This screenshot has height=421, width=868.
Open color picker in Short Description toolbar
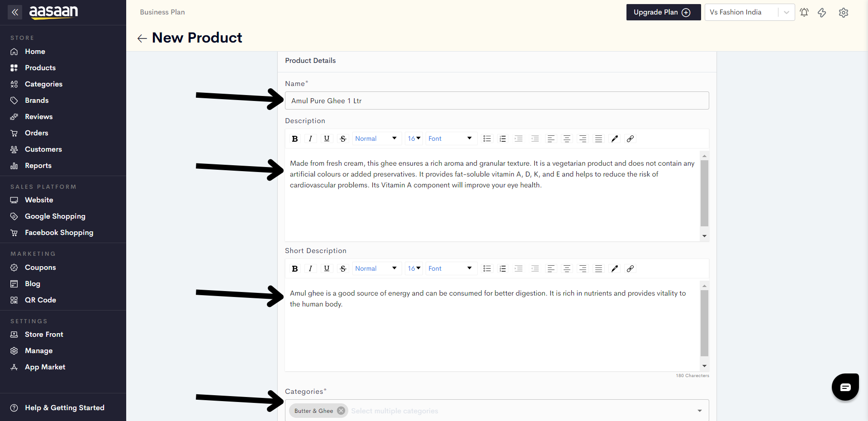click(x=614, y=268)
